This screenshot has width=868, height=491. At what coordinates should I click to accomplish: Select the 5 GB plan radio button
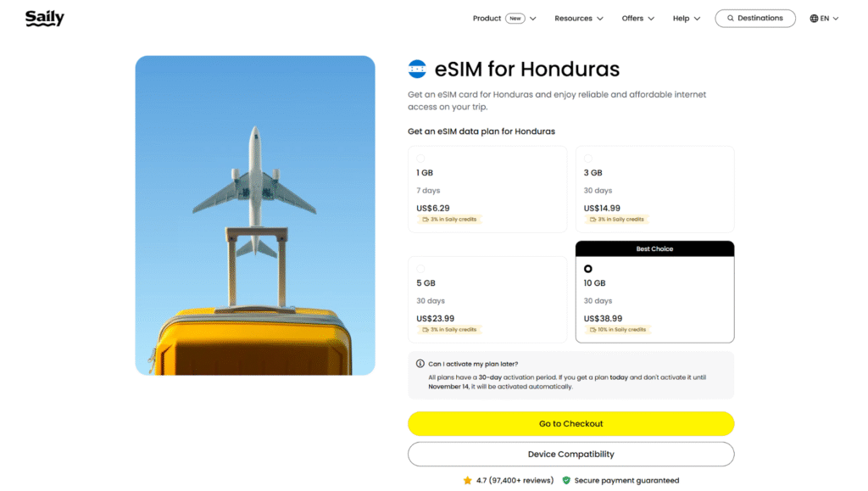point(421,267)
